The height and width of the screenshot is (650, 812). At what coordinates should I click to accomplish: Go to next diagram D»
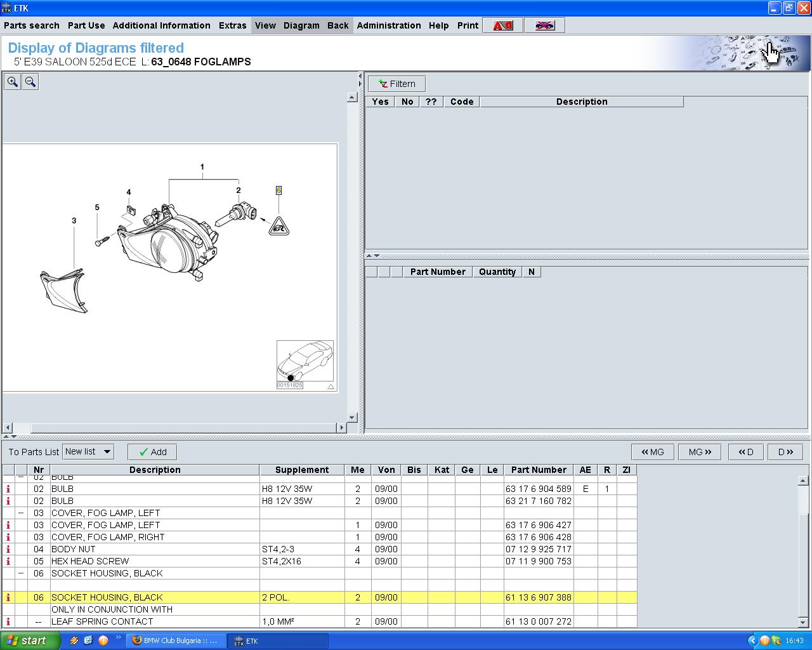tap(785, 452)
